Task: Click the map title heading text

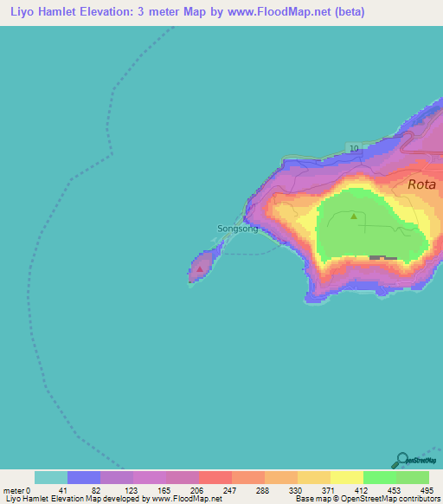Action: click(x=187, y=12)
